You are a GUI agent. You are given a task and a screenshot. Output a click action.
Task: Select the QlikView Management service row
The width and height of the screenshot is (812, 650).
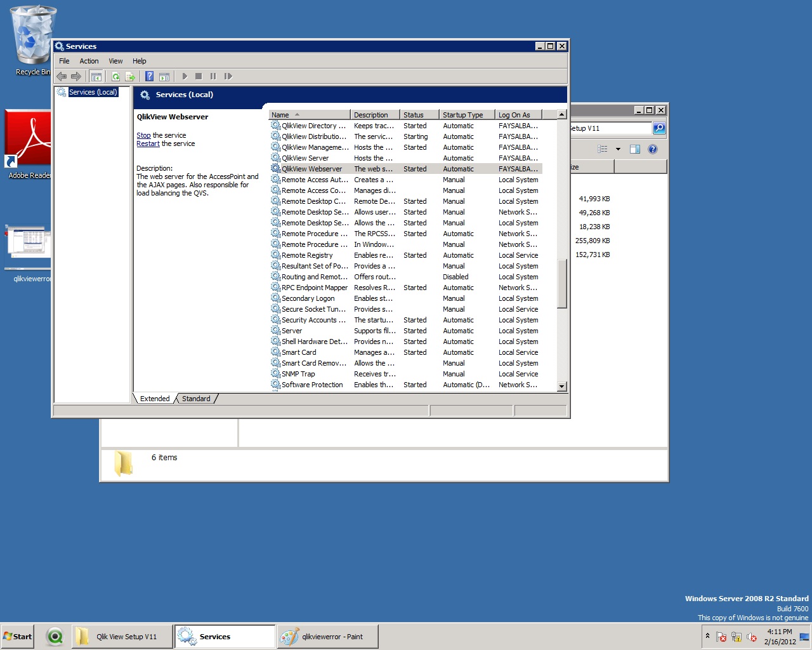(x=406, y=147)
